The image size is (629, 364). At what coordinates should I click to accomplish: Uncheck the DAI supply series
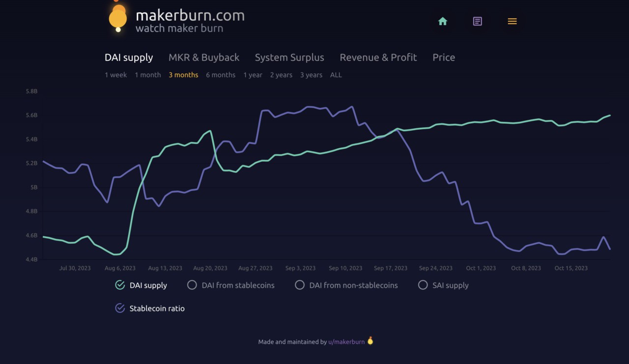[x=120, y=285]
